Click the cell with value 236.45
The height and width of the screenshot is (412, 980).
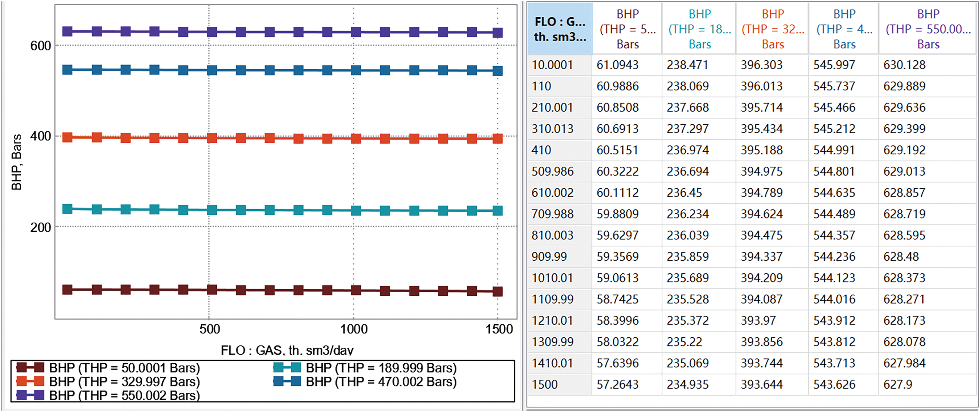(684, 193)
